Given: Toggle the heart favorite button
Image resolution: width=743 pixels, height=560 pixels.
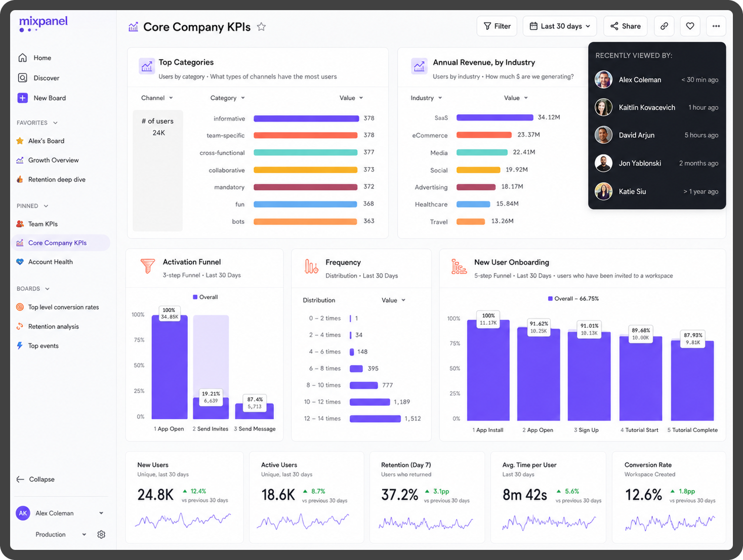Looking at the screenshot, I should pyautogui.click(x=690, y=26).
